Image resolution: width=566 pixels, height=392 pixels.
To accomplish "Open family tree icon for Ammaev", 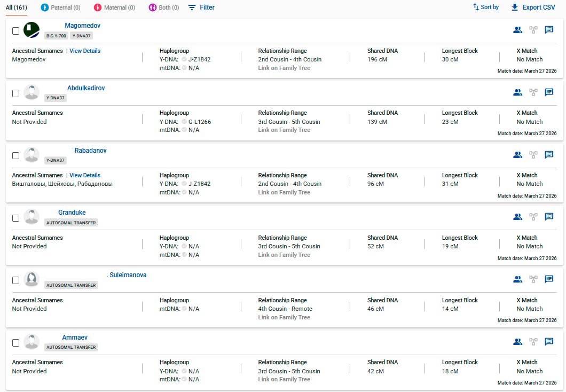I will click(x=533, y=341).
